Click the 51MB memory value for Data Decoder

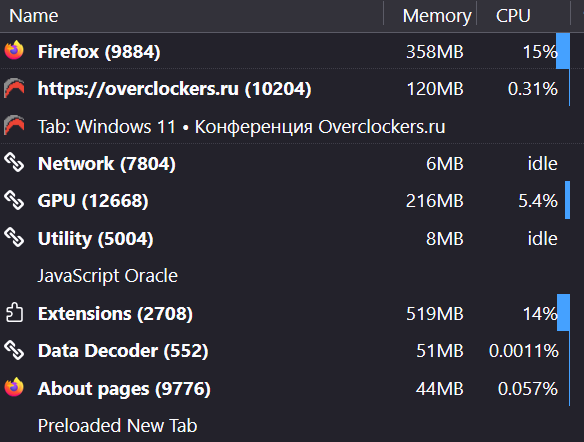pyautogui.click(x=440, y=351)
